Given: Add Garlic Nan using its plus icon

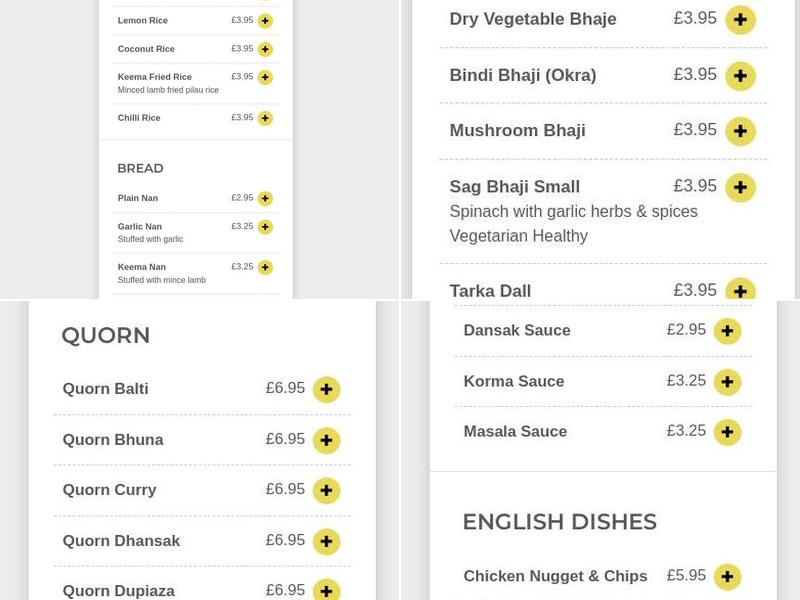Looking at the screenshot, I should [264, 227].
